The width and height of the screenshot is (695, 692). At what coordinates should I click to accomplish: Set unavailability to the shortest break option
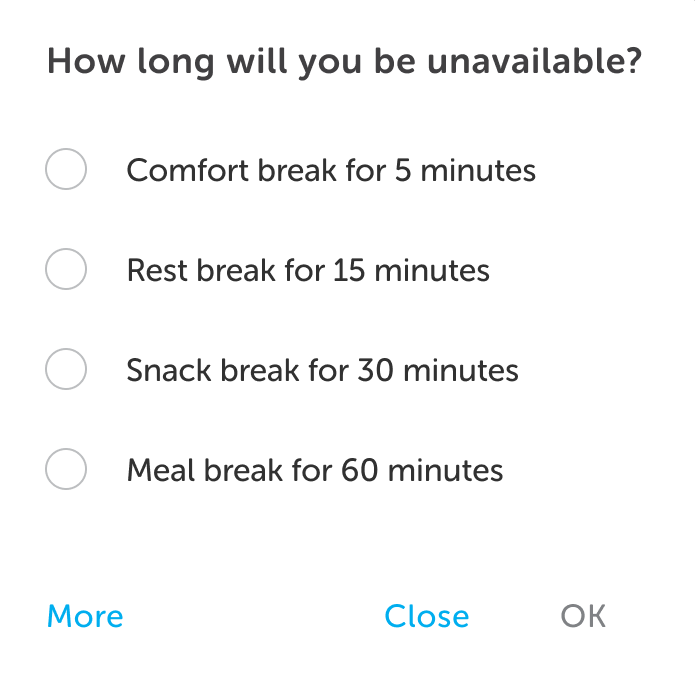coord(66,170)
